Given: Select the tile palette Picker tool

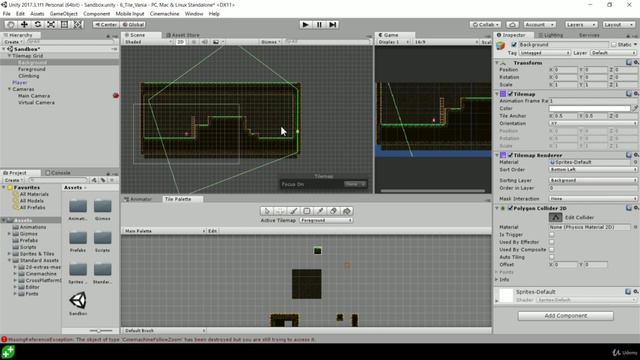Looking at the screenshot, I should [320, 211].
